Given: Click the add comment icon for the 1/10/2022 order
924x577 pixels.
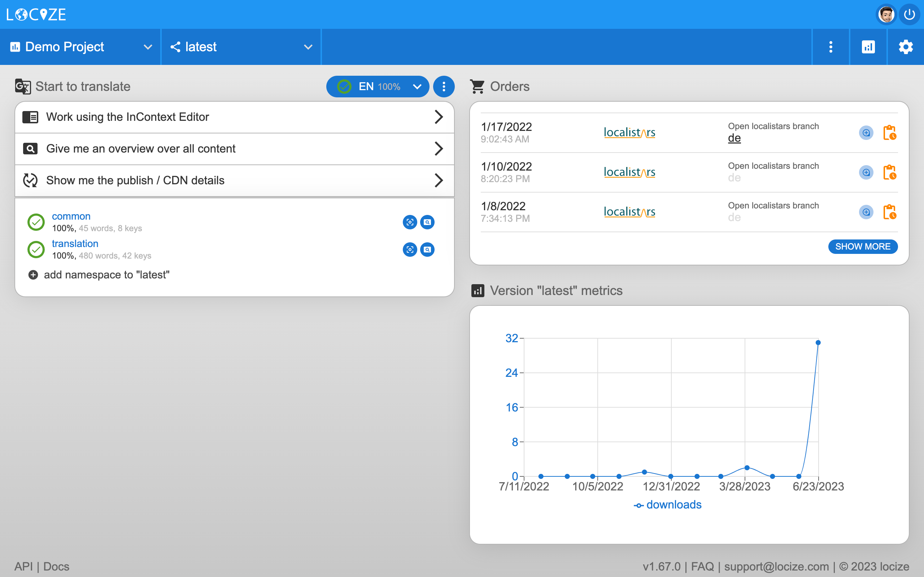Looking at the screenshot, I should pos(866,172).
